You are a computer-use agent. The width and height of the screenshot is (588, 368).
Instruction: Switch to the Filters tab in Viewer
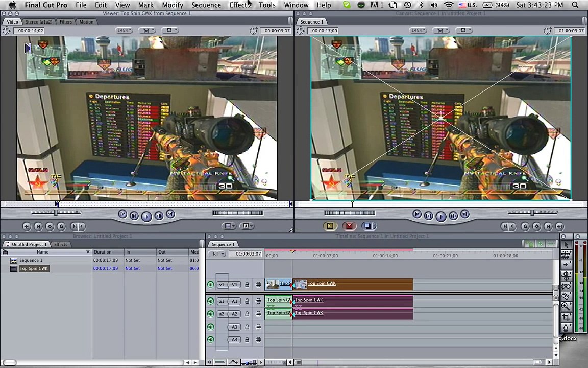(66, 22)
